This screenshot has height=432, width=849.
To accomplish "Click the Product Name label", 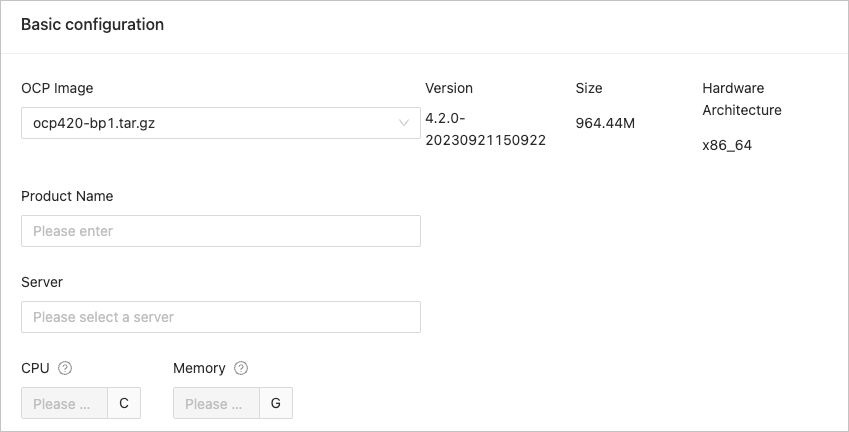I will click(x=67, y=196).
